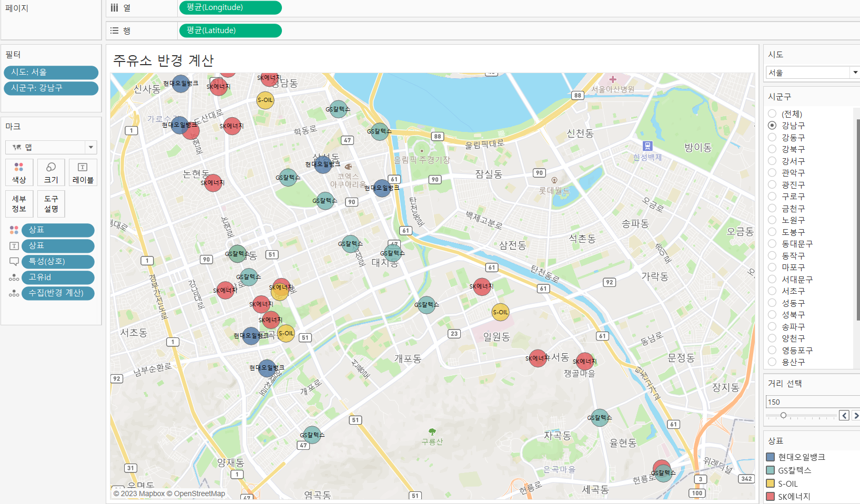
Task: Click the rows shelf icon next to 행
Action: (x=114, y=30)
